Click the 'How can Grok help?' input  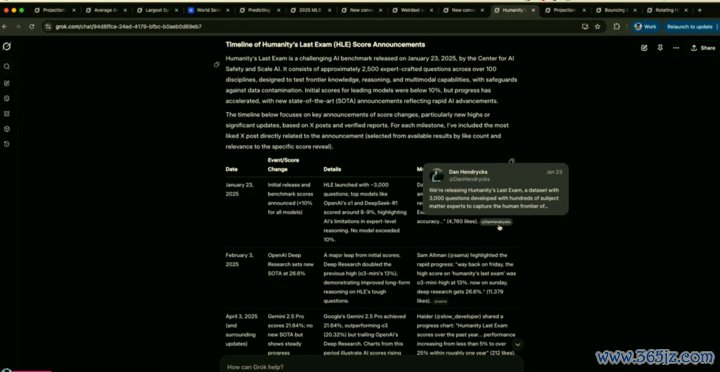(372, 367)
